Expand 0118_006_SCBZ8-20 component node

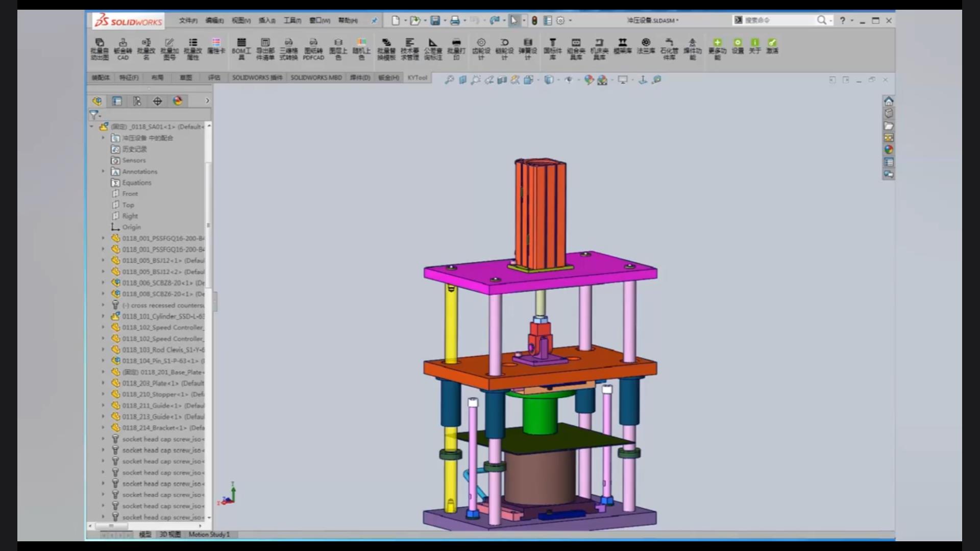pos(100,283)
